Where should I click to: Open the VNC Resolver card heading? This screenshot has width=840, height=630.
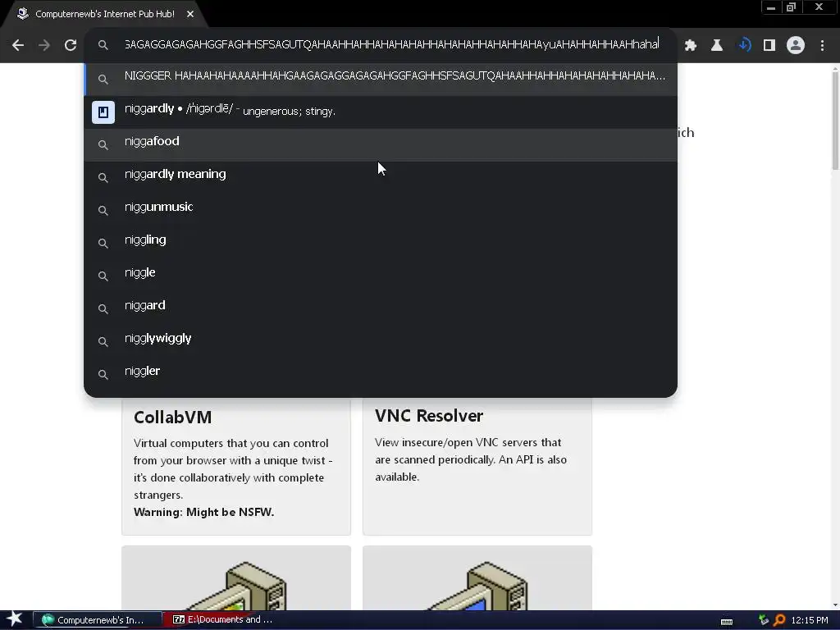coord(429,416)
